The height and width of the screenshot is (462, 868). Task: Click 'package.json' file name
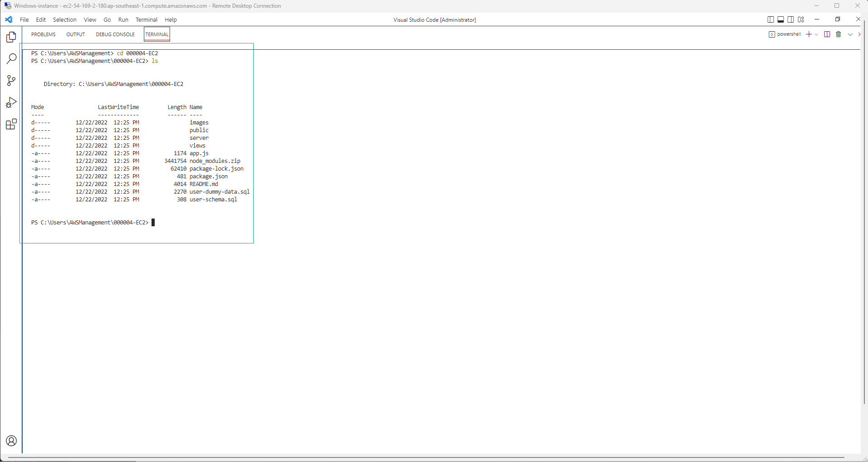(209, 176)
